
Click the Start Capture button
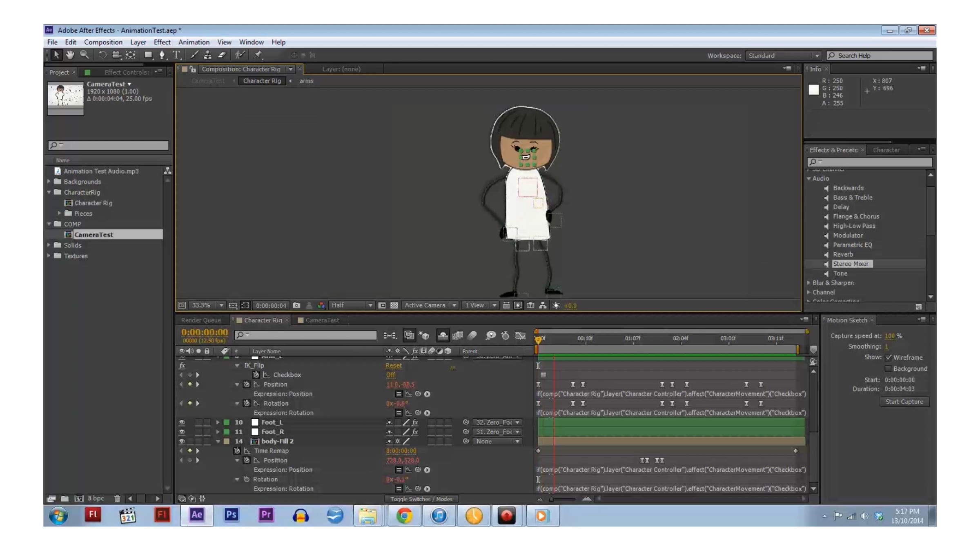coord(904,402)
